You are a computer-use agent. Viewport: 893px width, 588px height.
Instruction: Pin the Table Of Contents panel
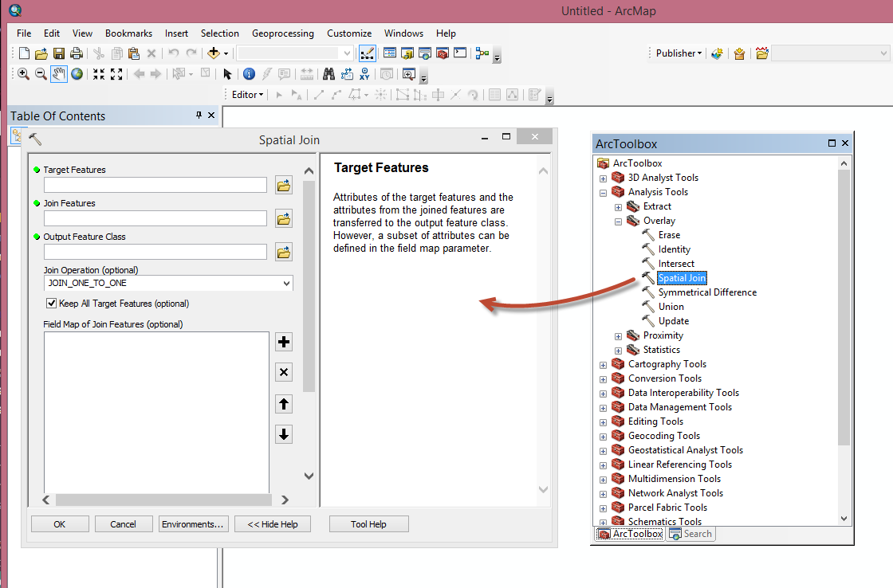pyautogui.click(x=199, y=115)
